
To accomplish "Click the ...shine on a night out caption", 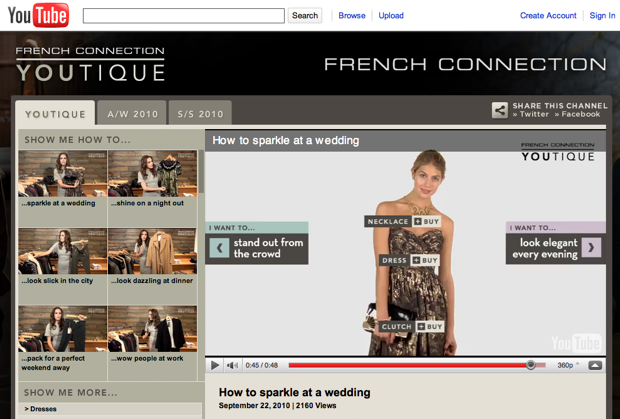I will (x=147, y=203).
